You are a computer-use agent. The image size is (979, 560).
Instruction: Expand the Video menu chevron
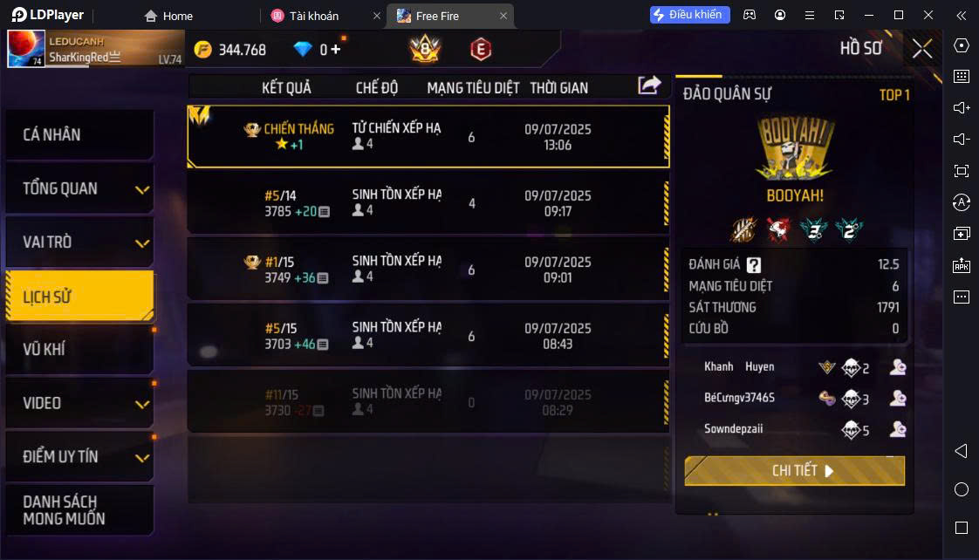coord(142,404)
